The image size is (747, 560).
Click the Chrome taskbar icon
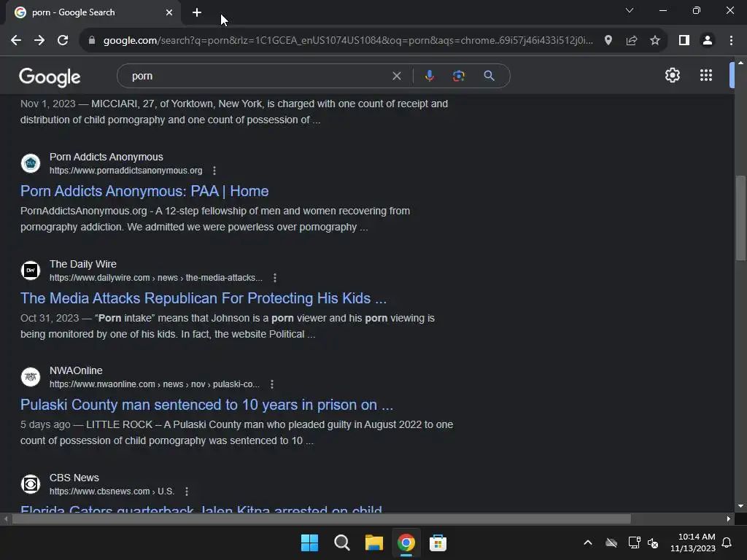406,542
